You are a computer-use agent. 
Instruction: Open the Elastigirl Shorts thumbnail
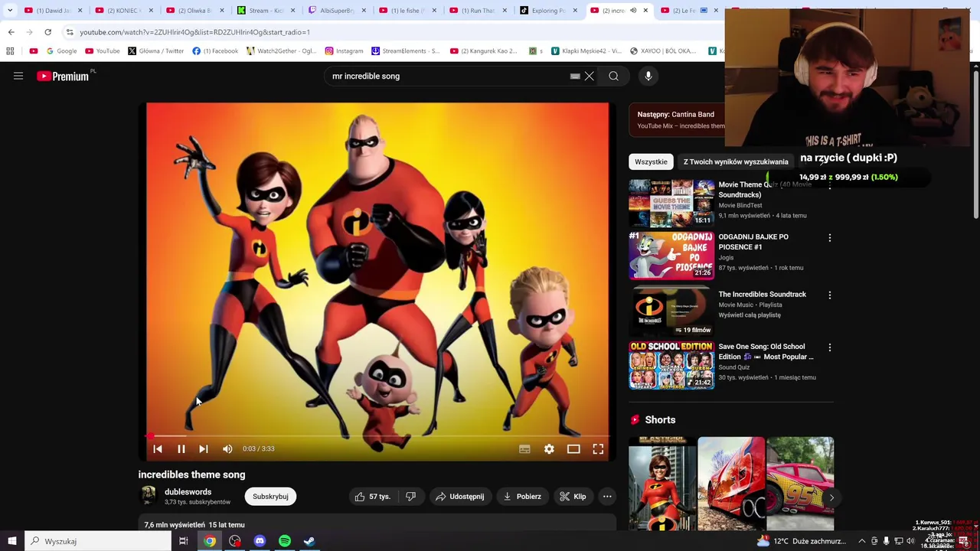(662, 484)
